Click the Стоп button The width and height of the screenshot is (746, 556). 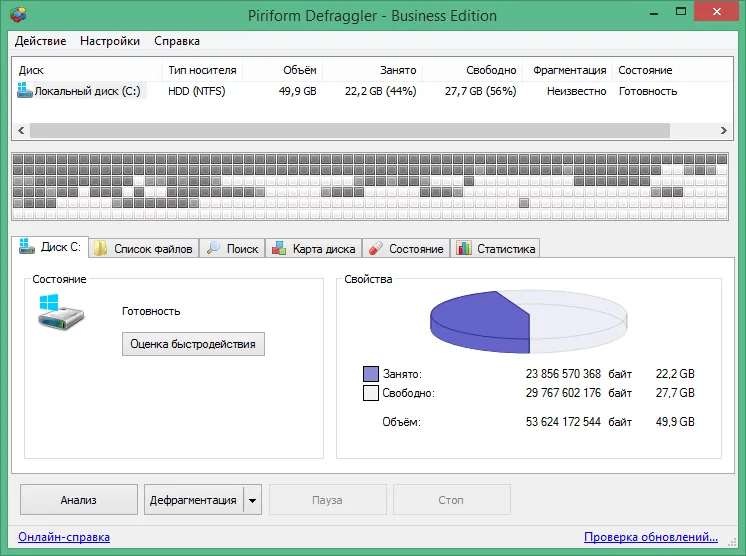pos(452,500)
